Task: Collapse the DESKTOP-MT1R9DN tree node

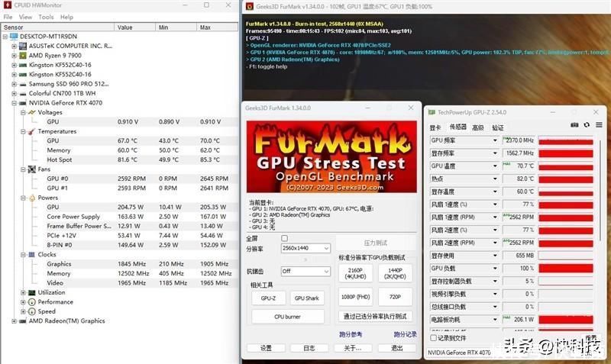Action: (x=5, y=37)
